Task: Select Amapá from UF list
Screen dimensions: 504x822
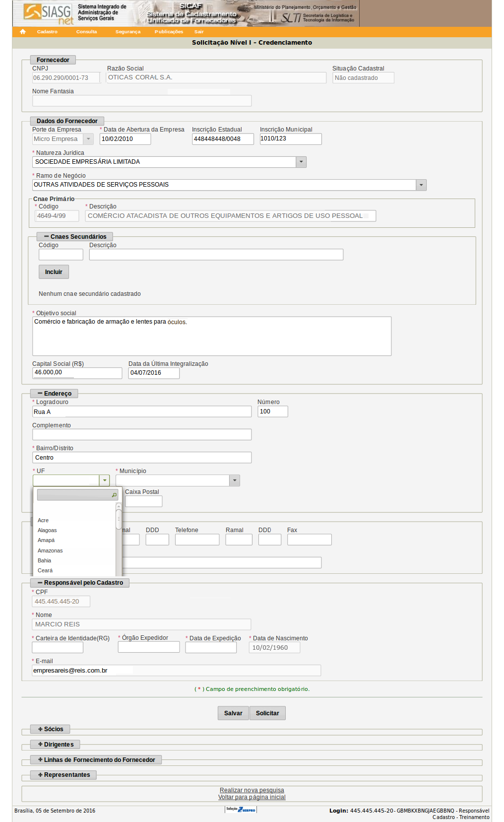Action: pos(46,541)
